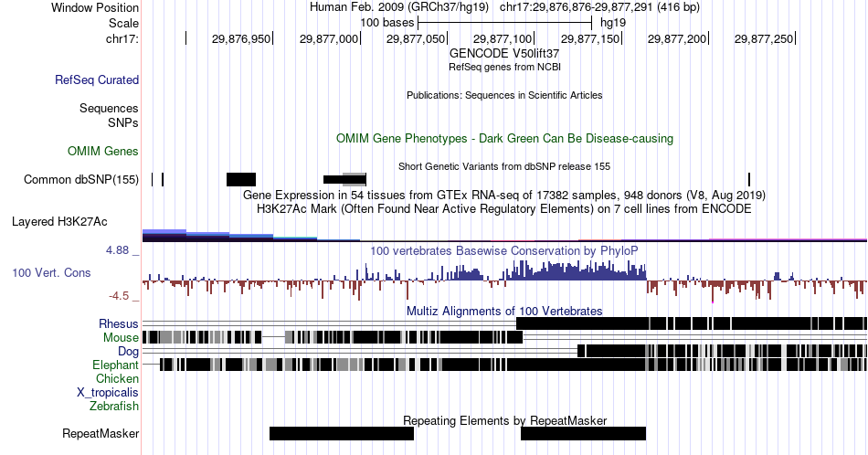Click Repeating Elements by RepeatMasker title
This screenshot has height=455, width=868.
coord(504,420)
